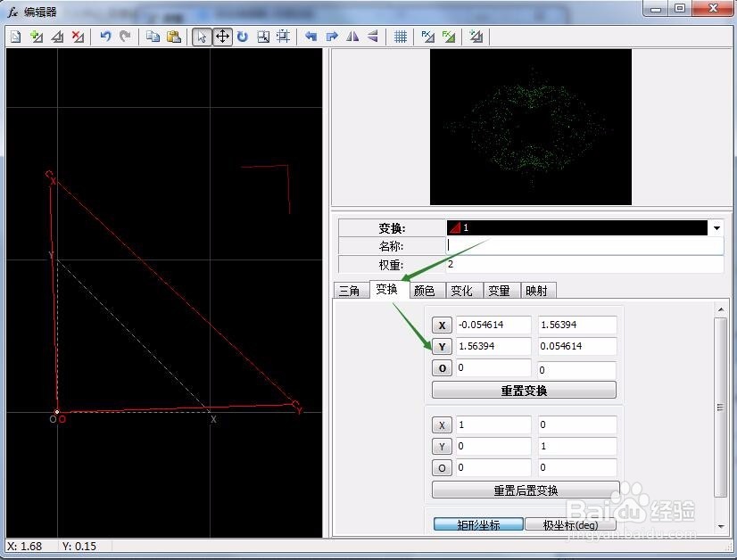The image size is (737, 560).
Task: Toggle the final transform FX icon
Action: point(449,37)
